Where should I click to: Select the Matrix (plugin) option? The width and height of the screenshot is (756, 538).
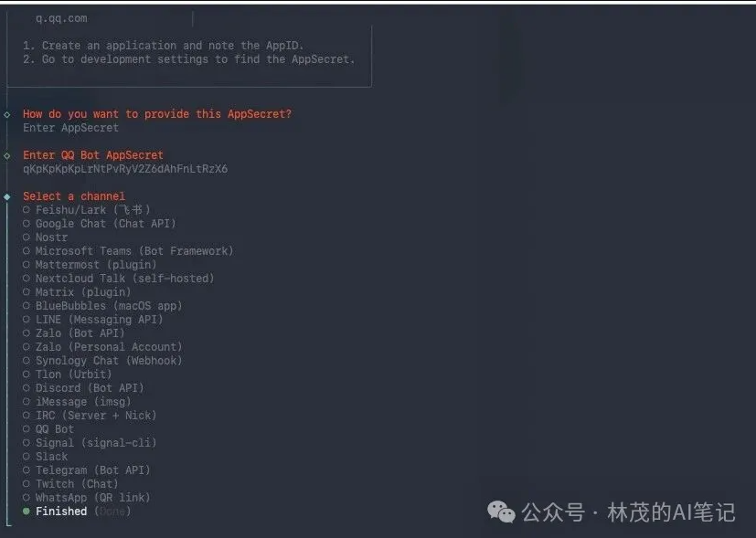[82, 292]
